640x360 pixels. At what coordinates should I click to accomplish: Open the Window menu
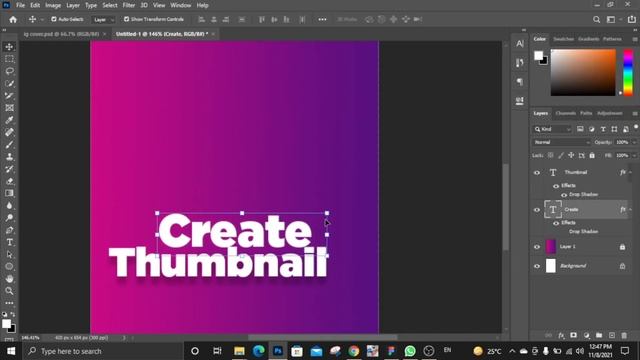pos(180,5)
